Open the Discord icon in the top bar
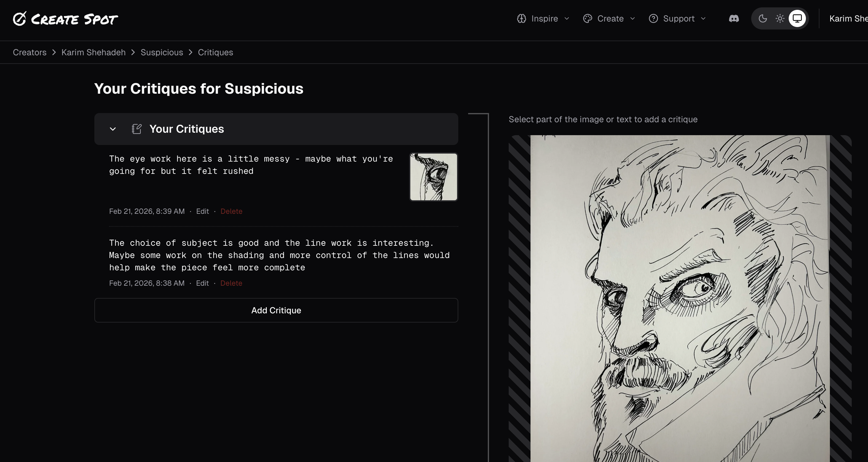This screenshot has height=462, width=868. coord(734,18)
